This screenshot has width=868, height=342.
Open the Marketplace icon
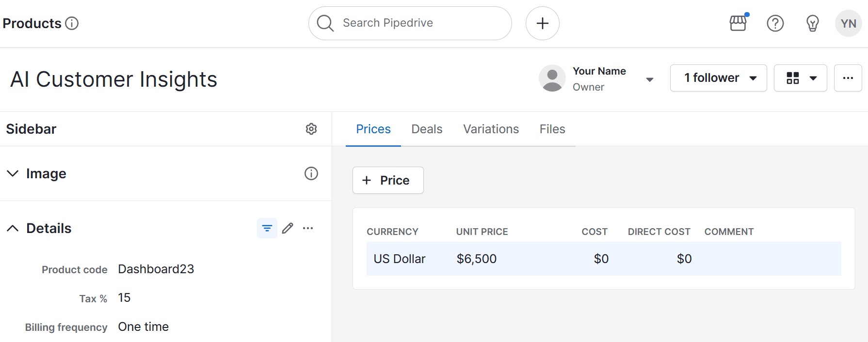coord(739,23)
